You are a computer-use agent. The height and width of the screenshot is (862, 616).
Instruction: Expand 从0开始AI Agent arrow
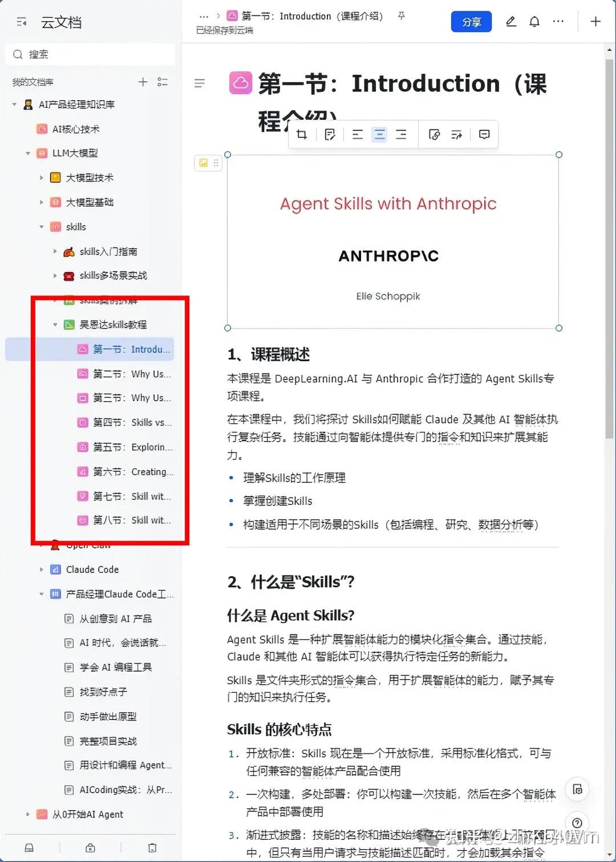(28, 814)
